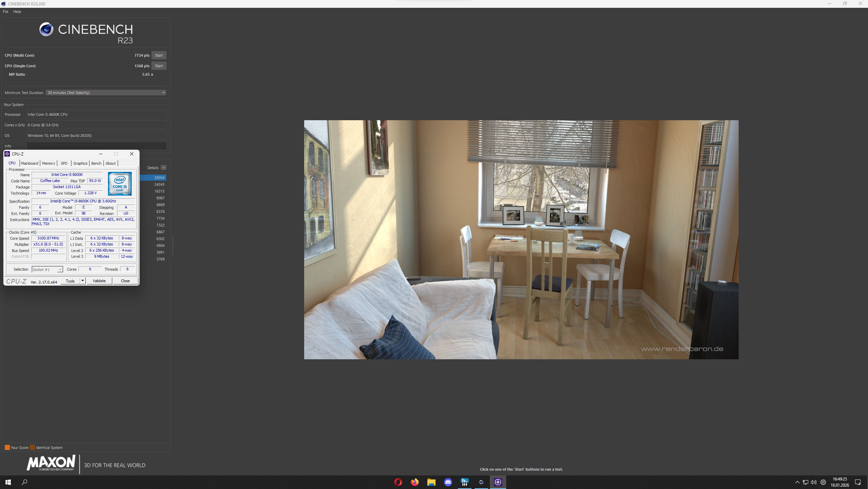This screenshot has height=489, width=868.
Task: Open CPU-Z from the taskbar
Action: coord(498,482)
